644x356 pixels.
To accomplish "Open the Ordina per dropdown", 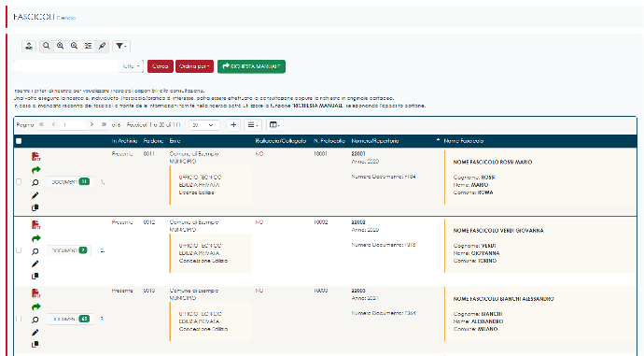I will coord(194,66).
